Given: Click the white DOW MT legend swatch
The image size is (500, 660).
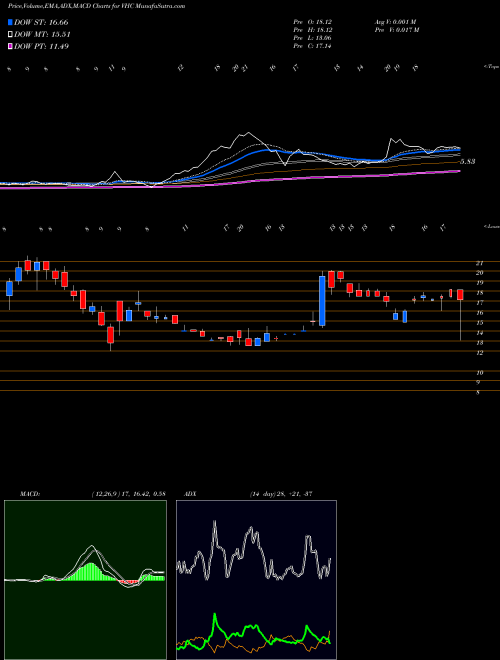Looking at the screenshot, I should tap(10, 35).
